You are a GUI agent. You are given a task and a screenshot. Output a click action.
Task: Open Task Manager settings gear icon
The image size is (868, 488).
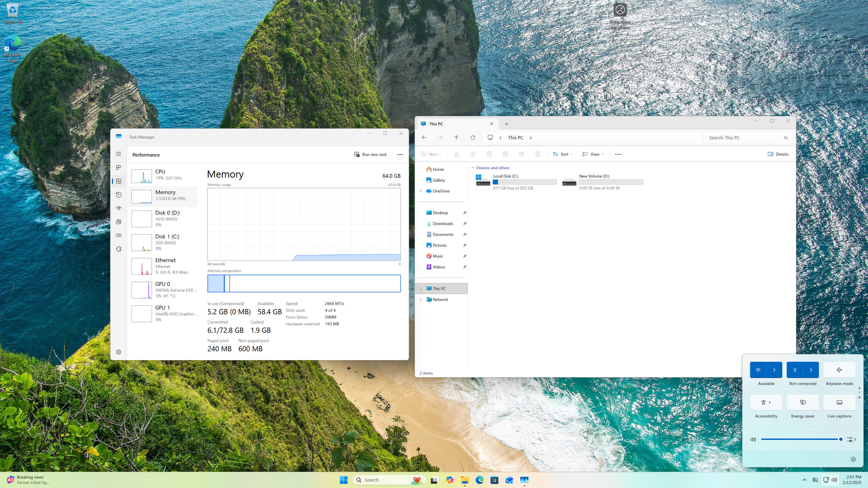click(x=119, y=352)
